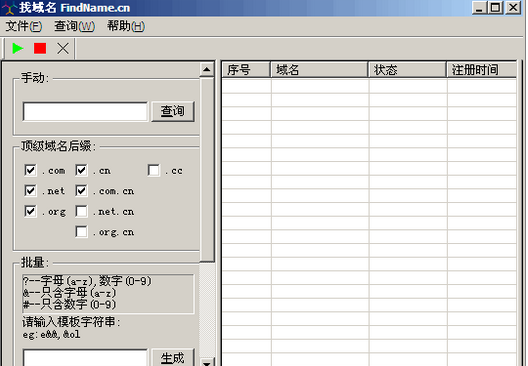Click the 手动 group label
528x366 pixels.
(35, 78)
